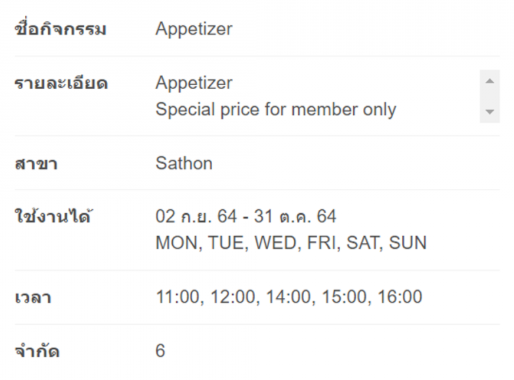Click the สาขา label
The height and width of the screenshot is (380, 514).
(x=36, y=164)
